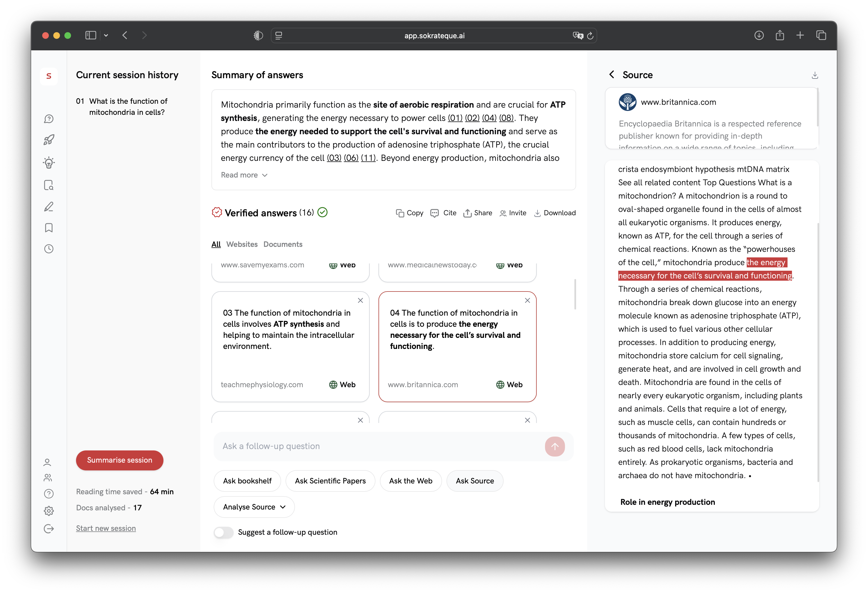868x593 pixels.
Task: Click Ask the Web button
Action: [x=410, y=481]
